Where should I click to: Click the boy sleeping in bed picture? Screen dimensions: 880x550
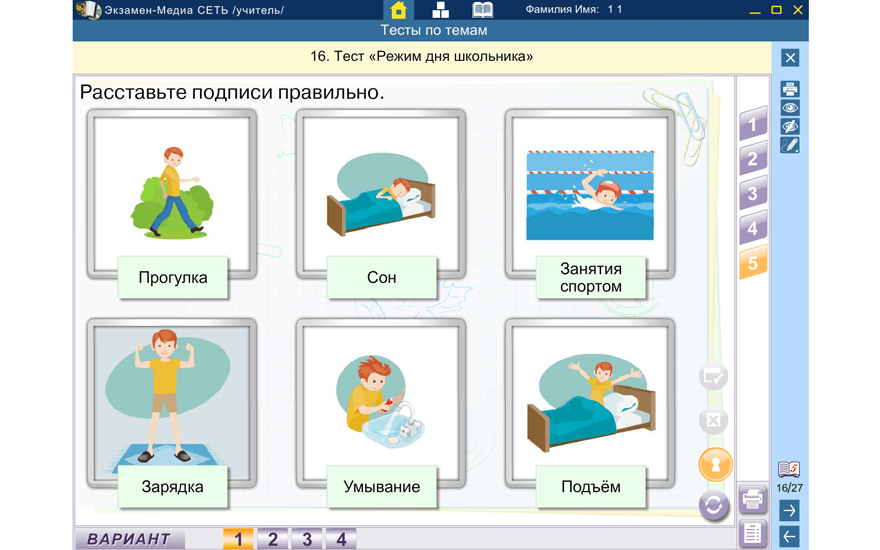(381, 193)
